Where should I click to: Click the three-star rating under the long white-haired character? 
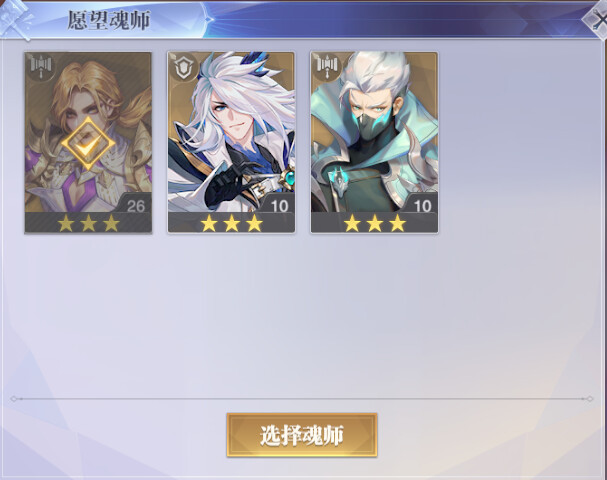point(231,223)
